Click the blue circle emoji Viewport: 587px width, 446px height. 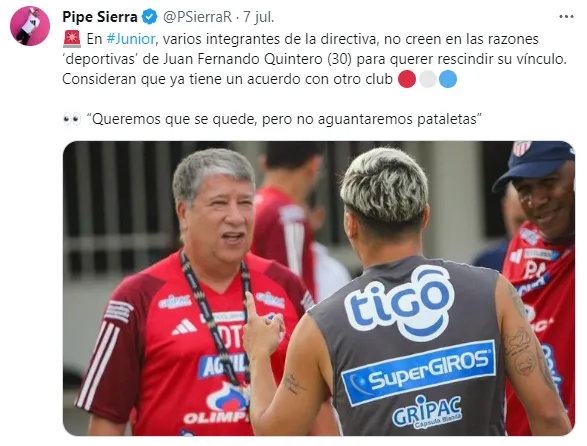448,79
